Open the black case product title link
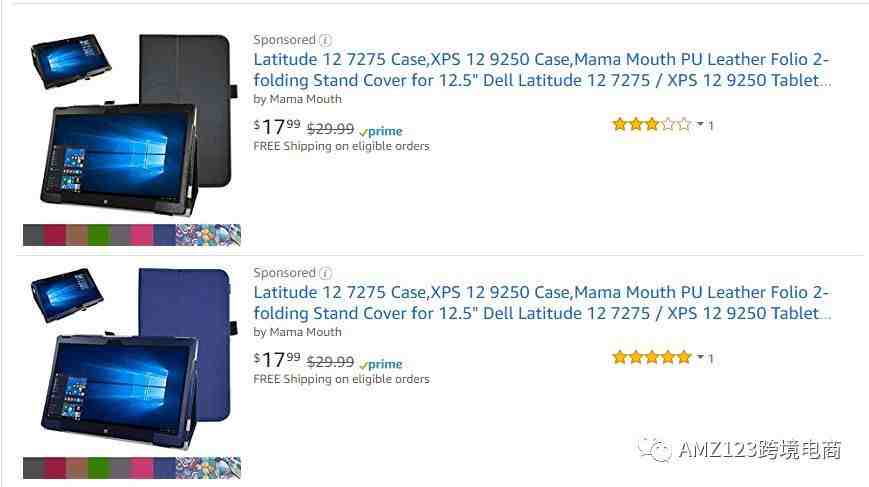This screenshot has height=487, width=869. tap(542, 70)
